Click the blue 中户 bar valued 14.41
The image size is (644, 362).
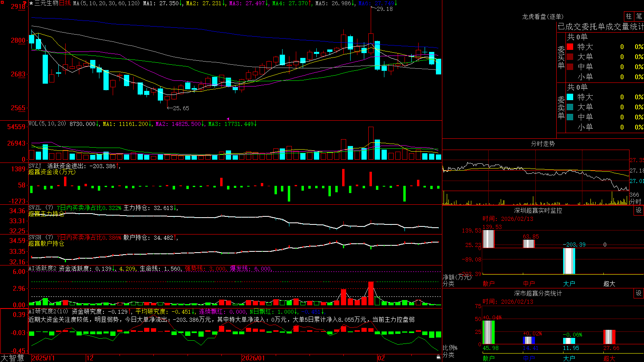(x=528, y=340)
